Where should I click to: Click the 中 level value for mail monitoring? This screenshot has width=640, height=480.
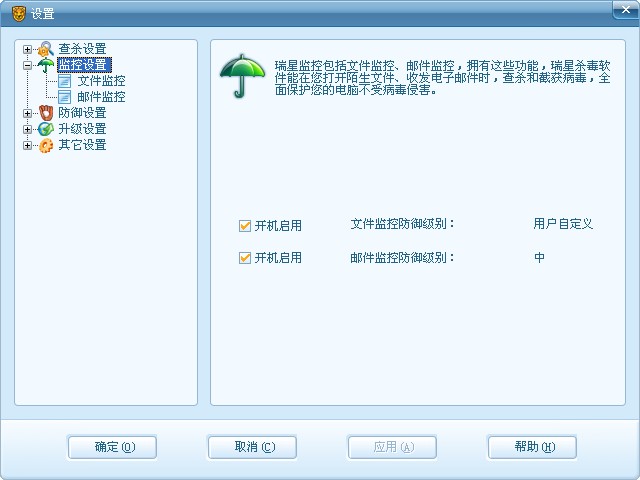(539, 258)
